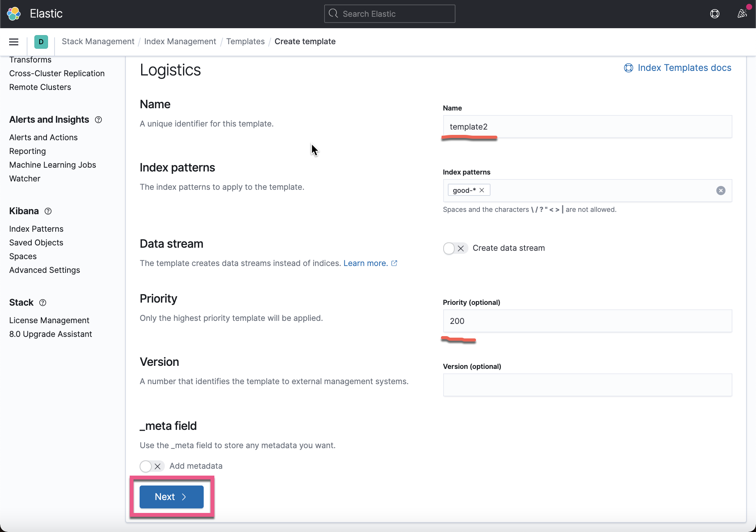The width and height of the screenshot is (756, 532).
Task: Open the Index Templates docs link
Action: pos(684,67)
